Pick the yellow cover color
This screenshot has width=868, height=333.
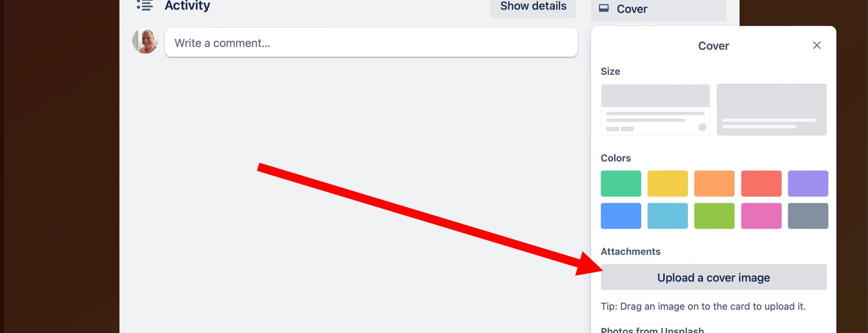pos(667,184)
